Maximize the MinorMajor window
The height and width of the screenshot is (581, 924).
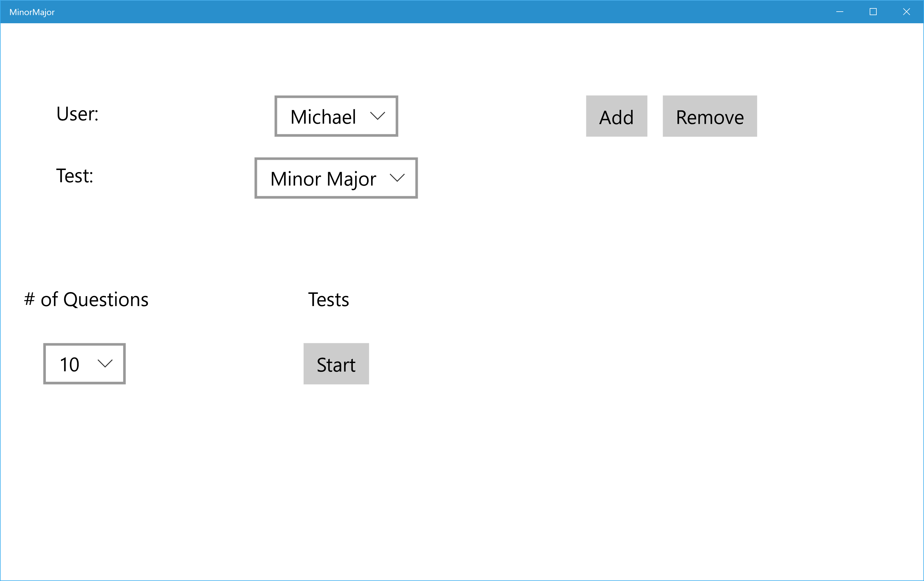coord(873,12)
